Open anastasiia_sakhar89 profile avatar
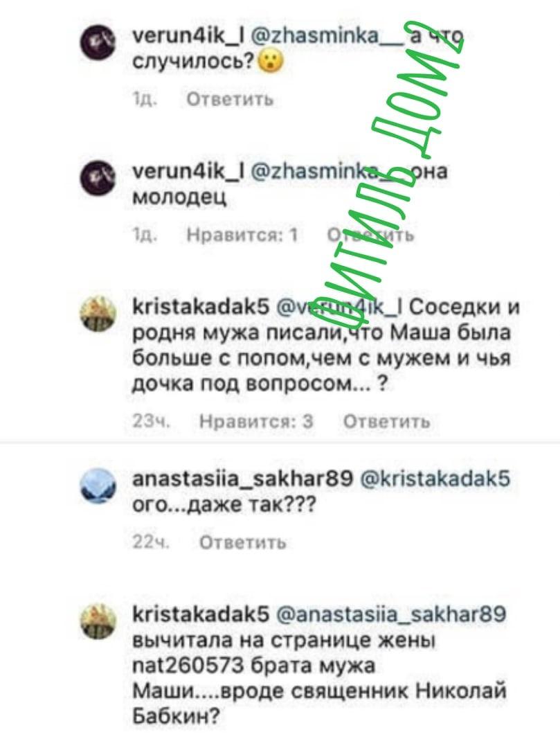The width and height of the screenshot is (560, 748). pyautogui.click(x=98, y=486)
